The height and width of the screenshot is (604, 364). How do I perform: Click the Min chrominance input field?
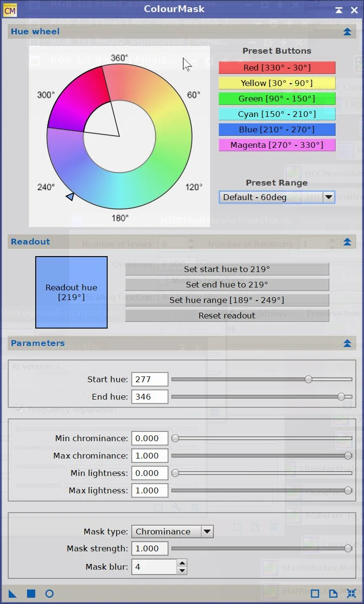150,438
